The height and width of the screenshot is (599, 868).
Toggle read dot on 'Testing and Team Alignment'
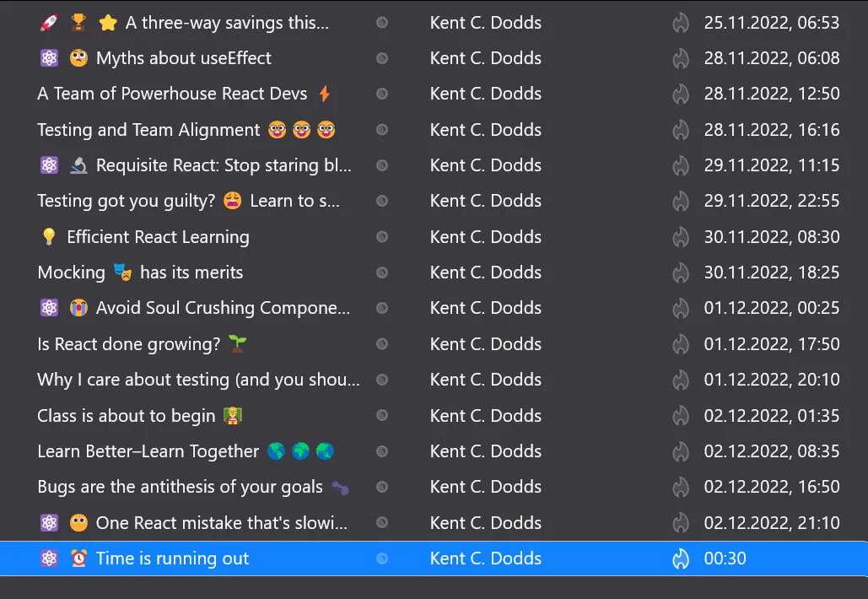tap(382, 130)
